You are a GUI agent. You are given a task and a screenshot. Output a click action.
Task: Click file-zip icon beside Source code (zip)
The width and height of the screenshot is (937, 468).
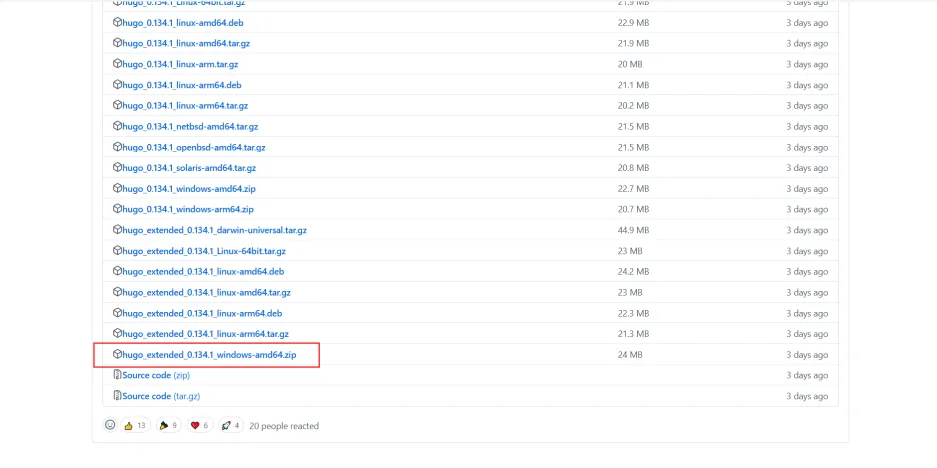(x=117, y=375)
